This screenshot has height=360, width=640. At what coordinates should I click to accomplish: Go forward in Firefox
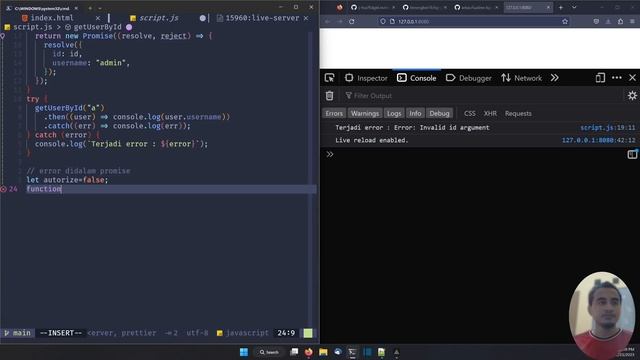tap(340, 21)
